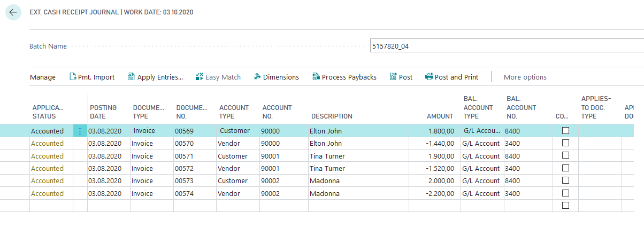Click bal. account no. 3400 on row 00570
This screenshot has height=236, width=644.
[x=512, y=143]
